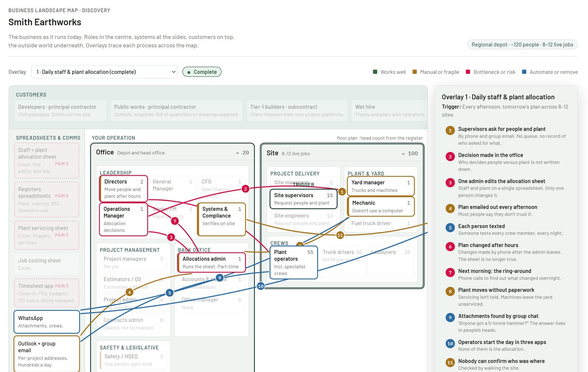588x372 pixels.
Task: Click step 4 circle beside Plan emailed out
Action: (x=450, y=209)
